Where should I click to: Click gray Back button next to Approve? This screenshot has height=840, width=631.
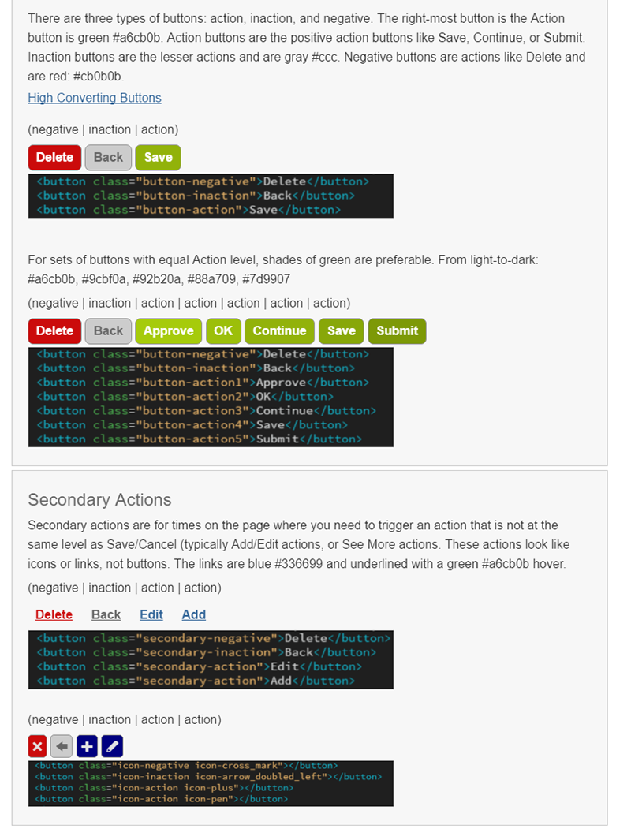pyautogui.click(x=108, y=331)
